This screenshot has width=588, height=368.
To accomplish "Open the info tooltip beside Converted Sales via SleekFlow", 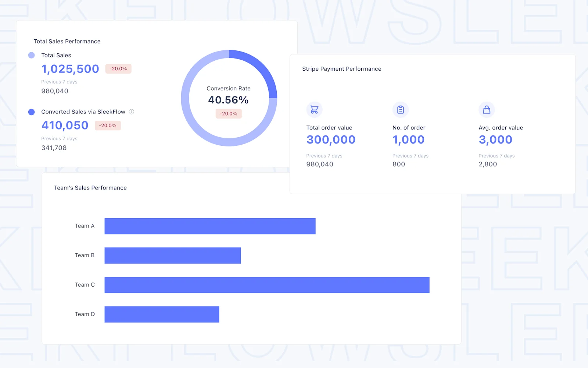I will (132, 112).
